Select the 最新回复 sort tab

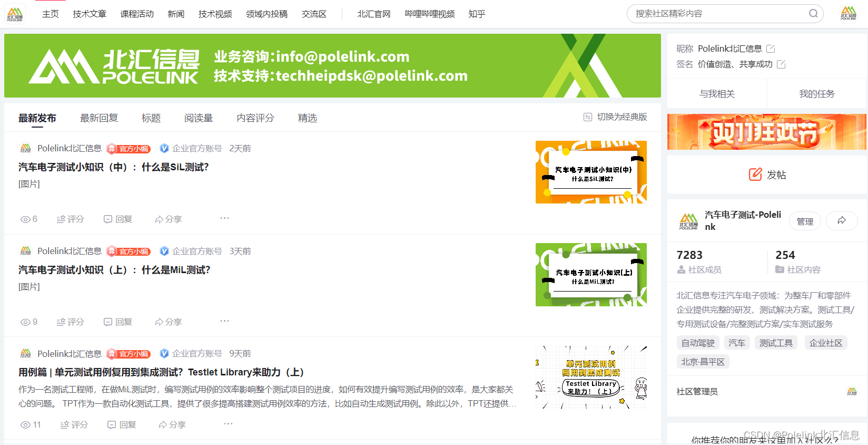point(99,118)
